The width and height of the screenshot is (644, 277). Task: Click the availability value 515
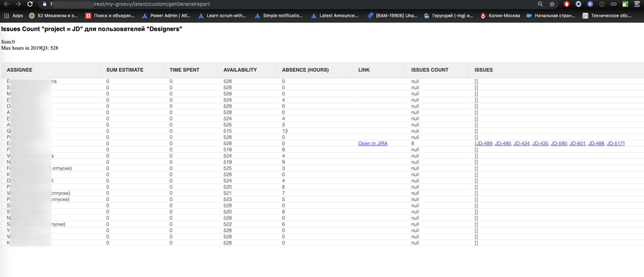click(x=228, y=131)
